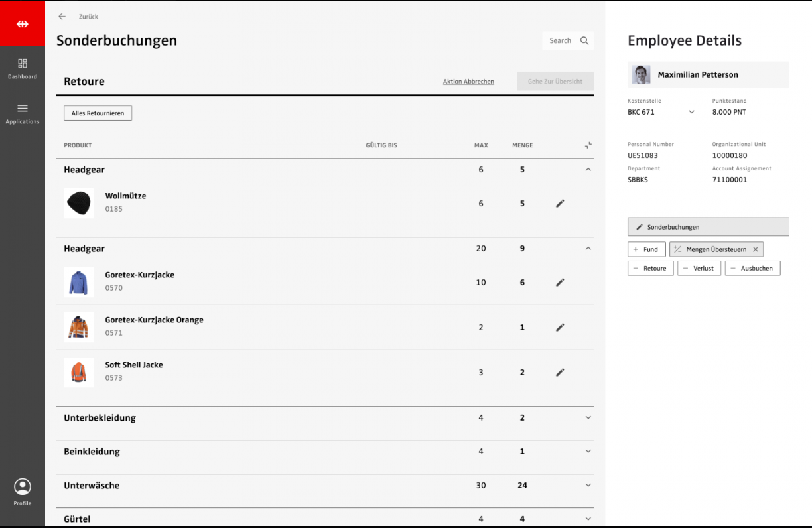Image resolution: width=812 pixels, height=528 pixels.
Task: Open the Goretex-Kurzjacke blue jacket thumbnail
Action: tap(79, 282)
